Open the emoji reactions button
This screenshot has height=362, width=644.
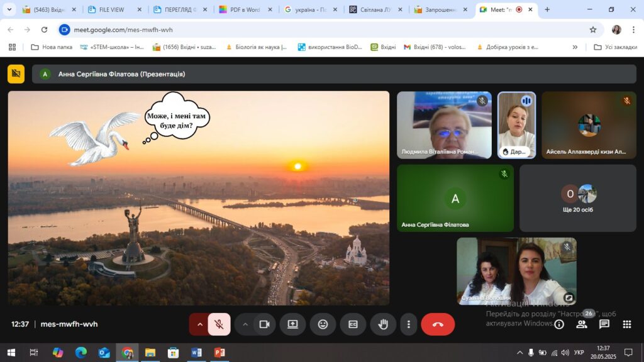point(323,324)
